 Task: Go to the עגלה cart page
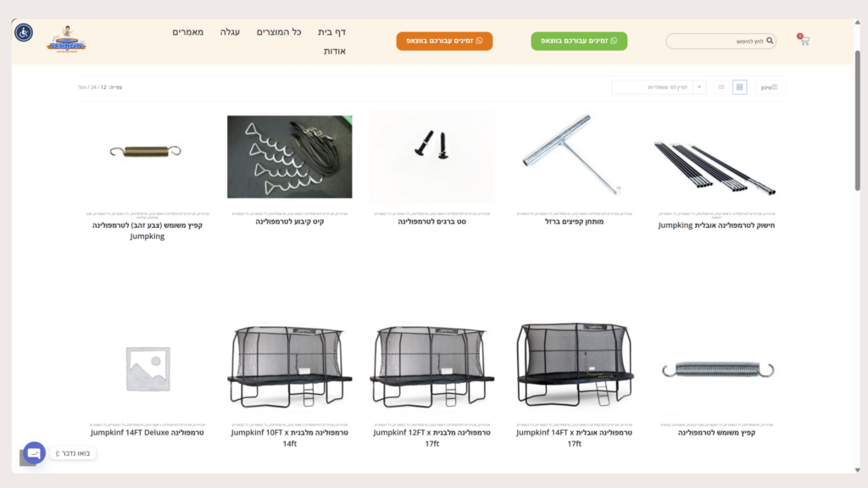[x=230, y=32]
